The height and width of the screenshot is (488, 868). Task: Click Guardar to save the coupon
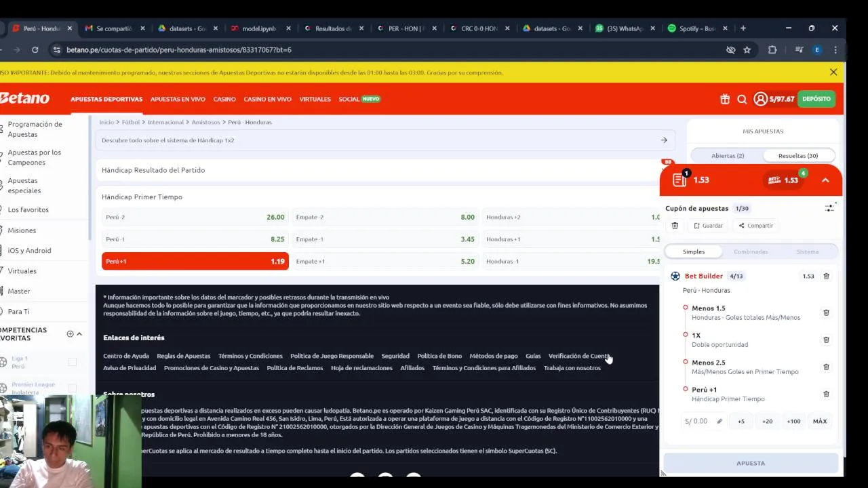click(709, 226)
